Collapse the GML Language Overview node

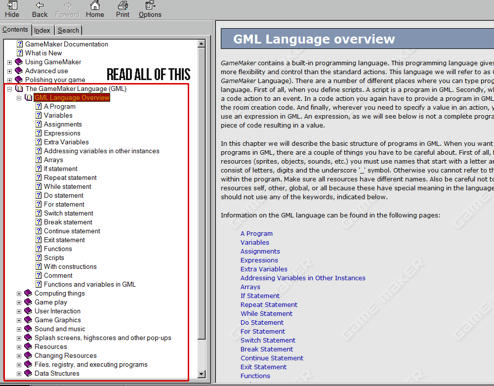pos(19,98)
